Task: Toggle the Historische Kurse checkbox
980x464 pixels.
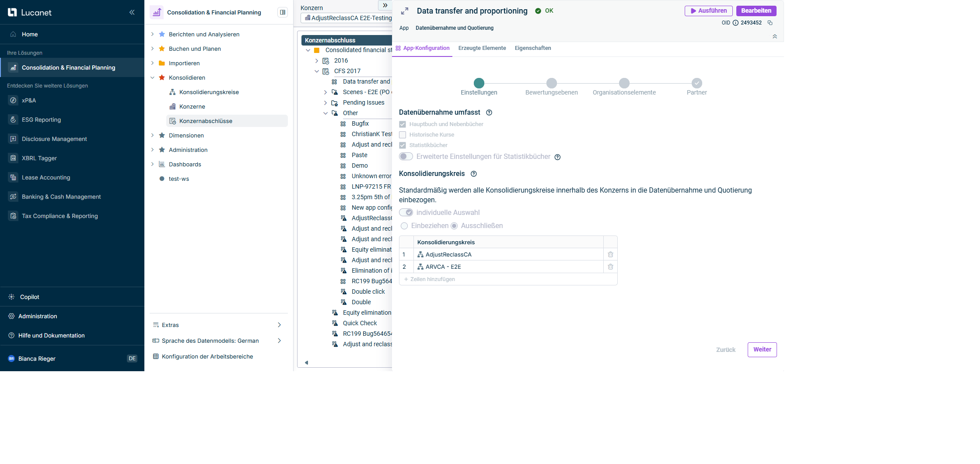Action: click(402, 135)
